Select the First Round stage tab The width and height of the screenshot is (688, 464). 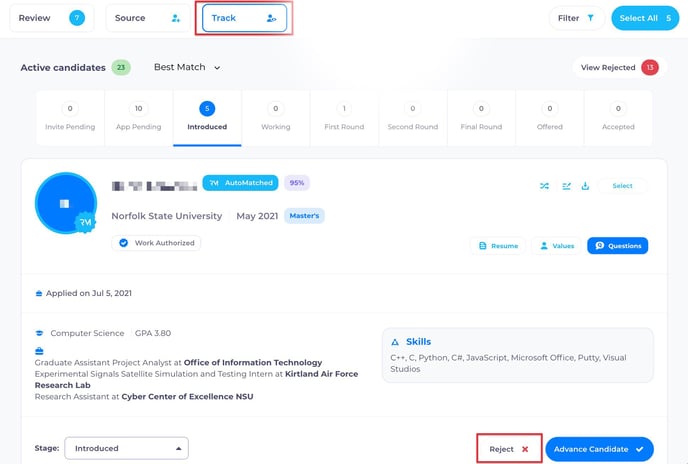pyautogui.click(x=344, y=118)
